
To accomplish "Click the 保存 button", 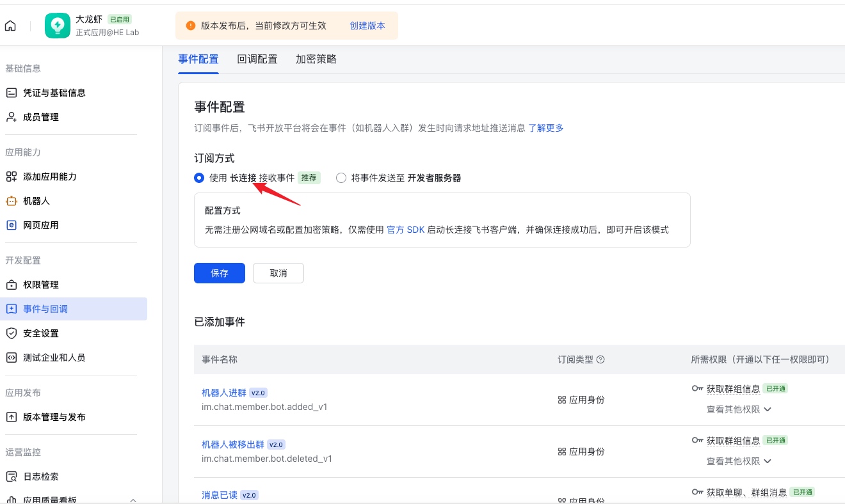I will pos(220,273).
